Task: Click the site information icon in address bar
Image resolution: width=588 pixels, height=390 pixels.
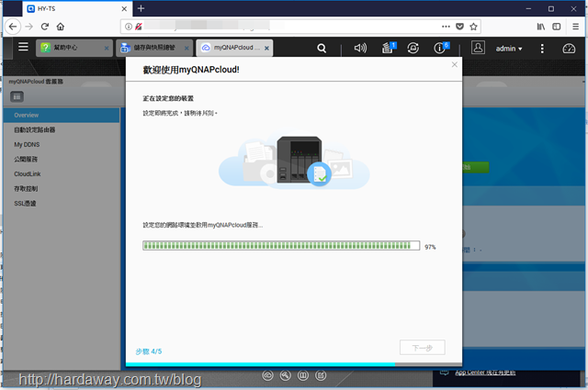Action: coord(129,27)
